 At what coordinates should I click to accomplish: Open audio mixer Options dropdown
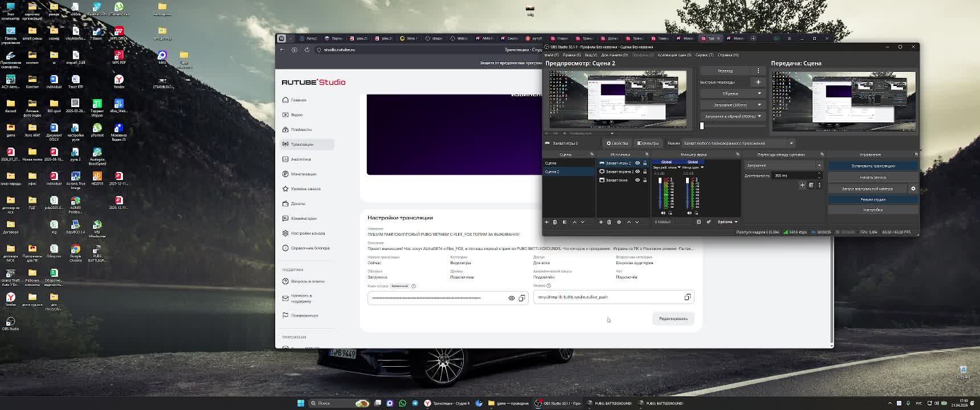pos(728,222)
